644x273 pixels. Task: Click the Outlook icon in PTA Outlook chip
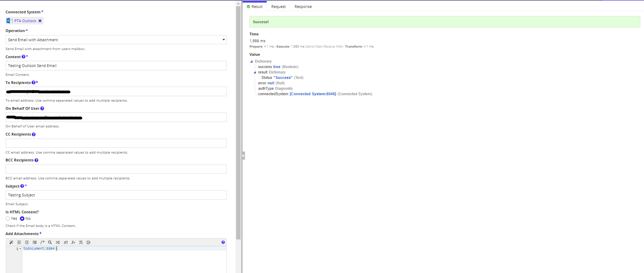[x=10, y=20]
